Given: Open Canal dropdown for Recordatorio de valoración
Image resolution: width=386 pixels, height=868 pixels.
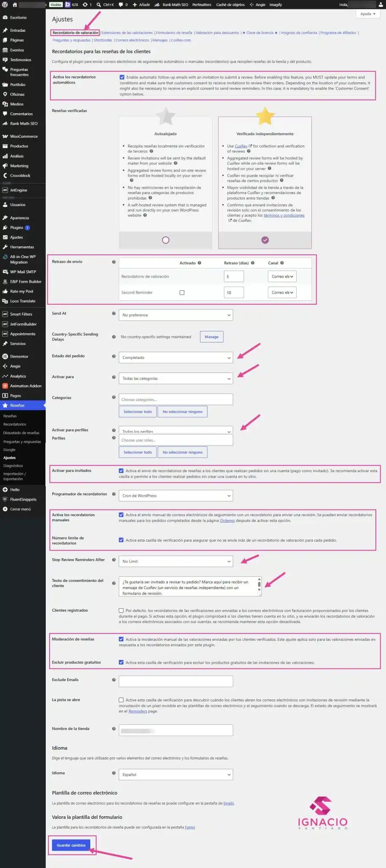Looking at the screenshot, I should pyautogui.click(x=282, y=276).
